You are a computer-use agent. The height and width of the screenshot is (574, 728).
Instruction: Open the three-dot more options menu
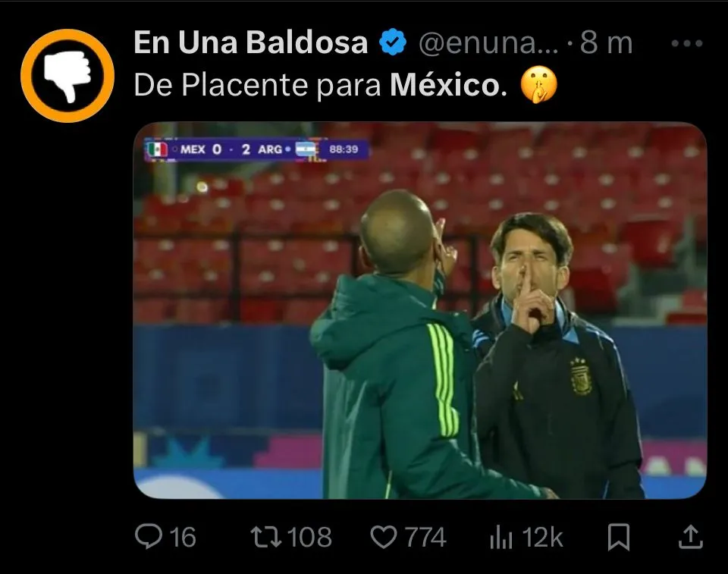click(687, 44)
